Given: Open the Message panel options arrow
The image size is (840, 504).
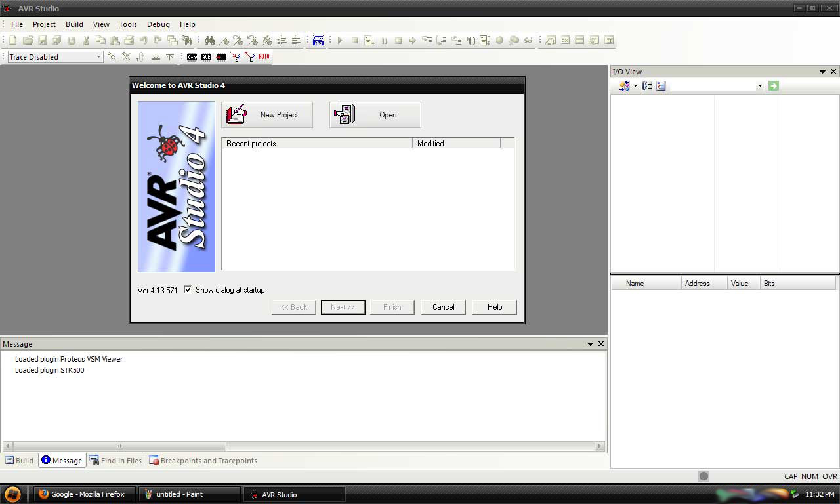Looking at the screenshot, I should [590, 344].
